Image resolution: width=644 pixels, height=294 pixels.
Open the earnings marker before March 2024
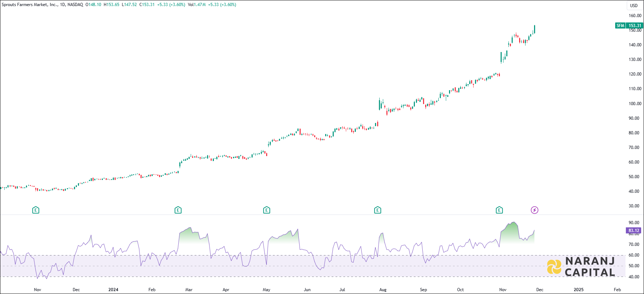pyautogui.click(x=178, y=210)
